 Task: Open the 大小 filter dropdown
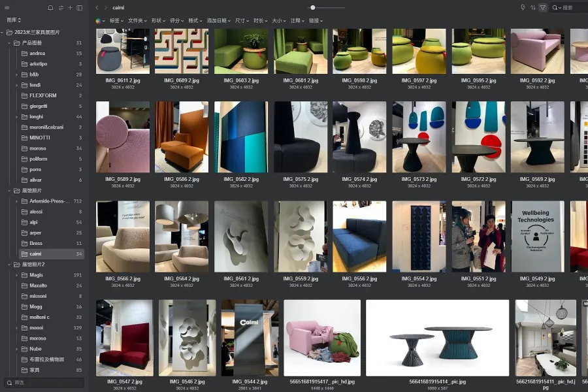[278, 21]
